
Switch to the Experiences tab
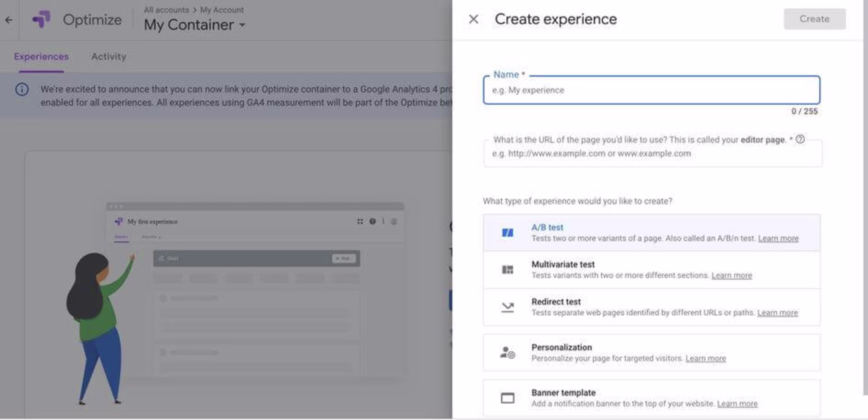click(41, 56)
